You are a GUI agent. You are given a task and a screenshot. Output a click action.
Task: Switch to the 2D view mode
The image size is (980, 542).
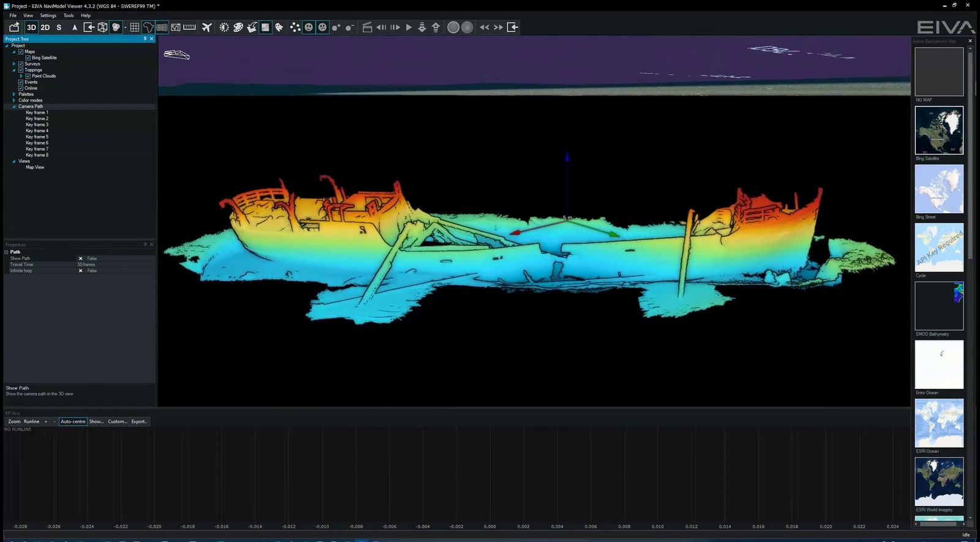coord(45,28)
